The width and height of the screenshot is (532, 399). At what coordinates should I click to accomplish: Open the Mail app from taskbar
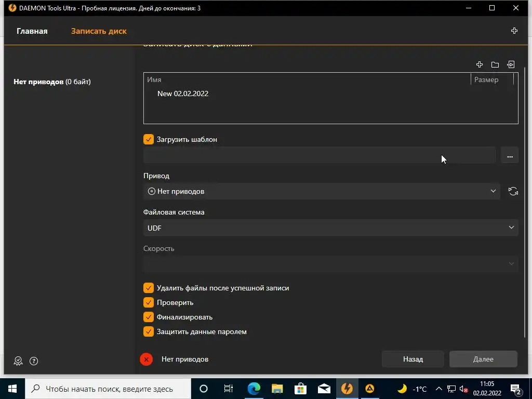324,389
